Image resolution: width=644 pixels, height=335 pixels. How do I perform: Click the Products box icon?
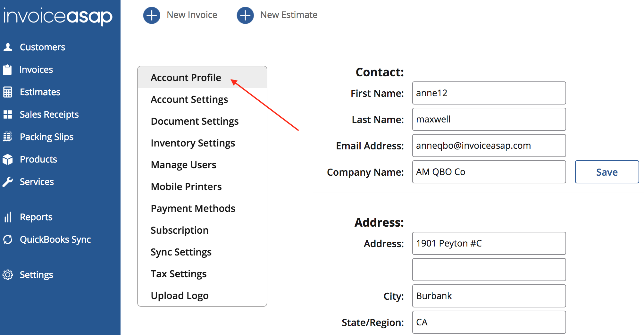pyautogui.click(x=8, y=159)
